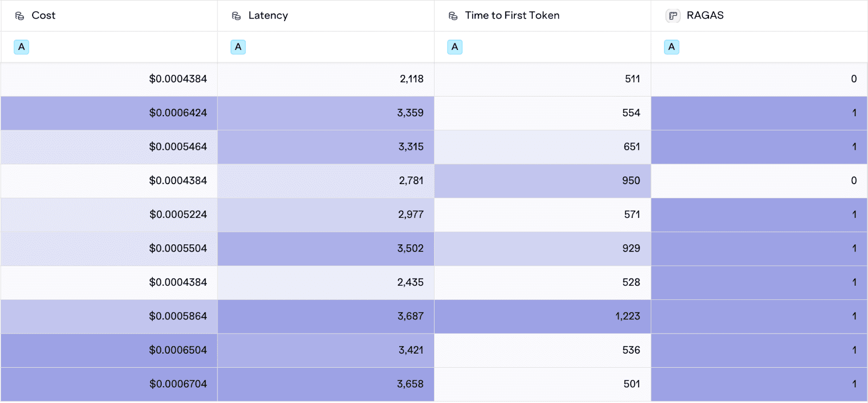Viewport: 868px width, 403px height.
Task: Click the $0.0006424 cost cell
Action: point(178,113)
